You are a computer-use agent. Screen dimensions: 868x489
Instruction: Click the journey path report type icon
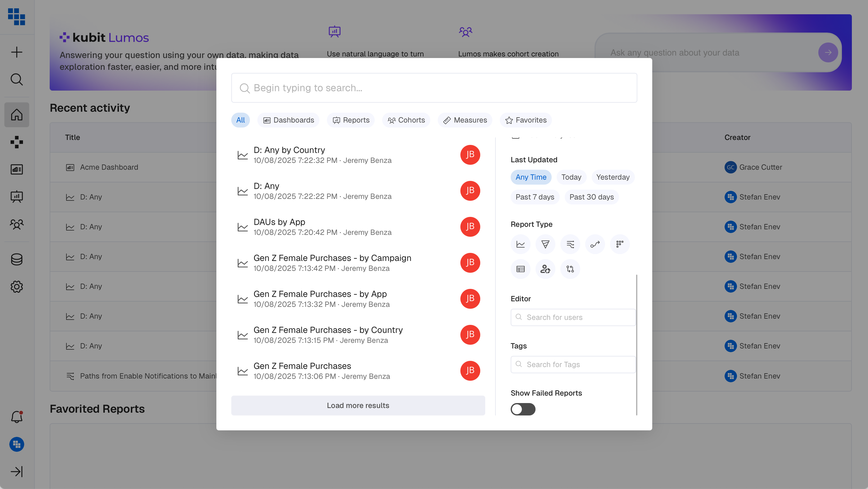click(x=595, y=244)
